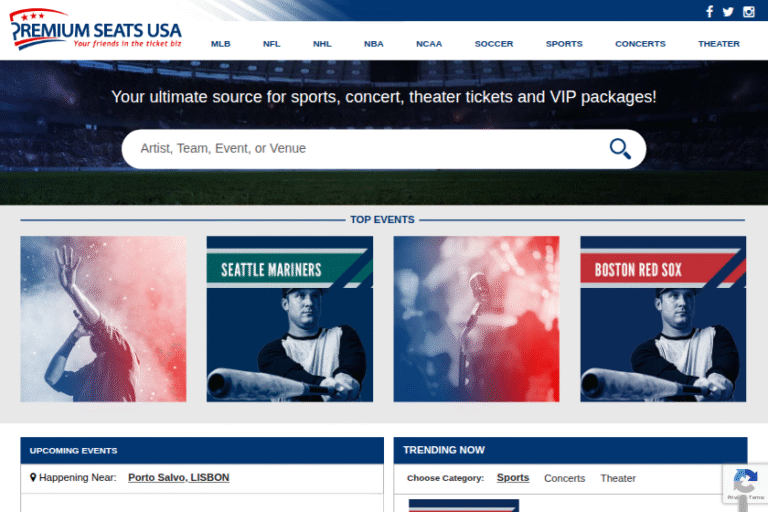Click the Premium Seats USA logo

[96, 30]
